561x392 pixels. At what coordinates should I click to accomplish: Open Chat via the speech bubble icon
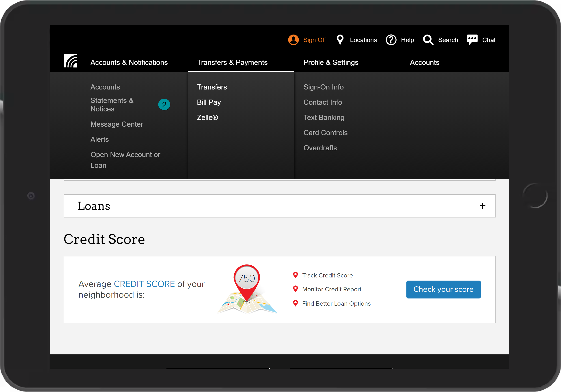(x=472, y=40)
